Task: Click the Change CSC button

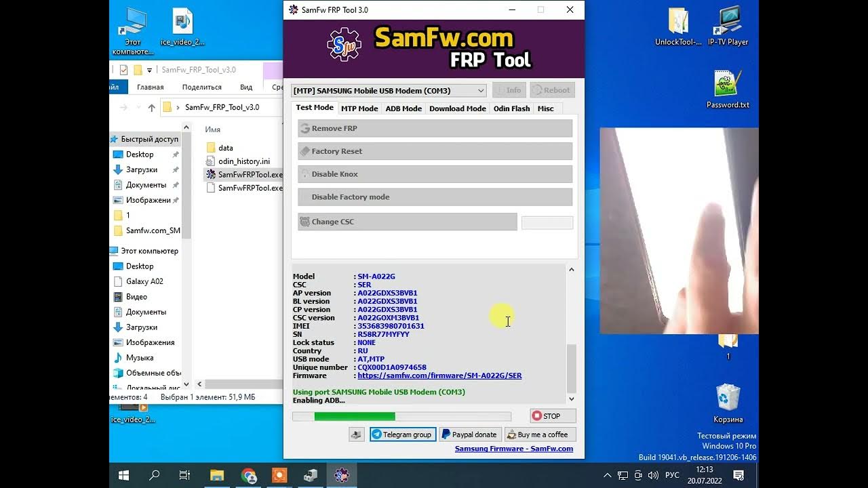Action: click(407, 222)
